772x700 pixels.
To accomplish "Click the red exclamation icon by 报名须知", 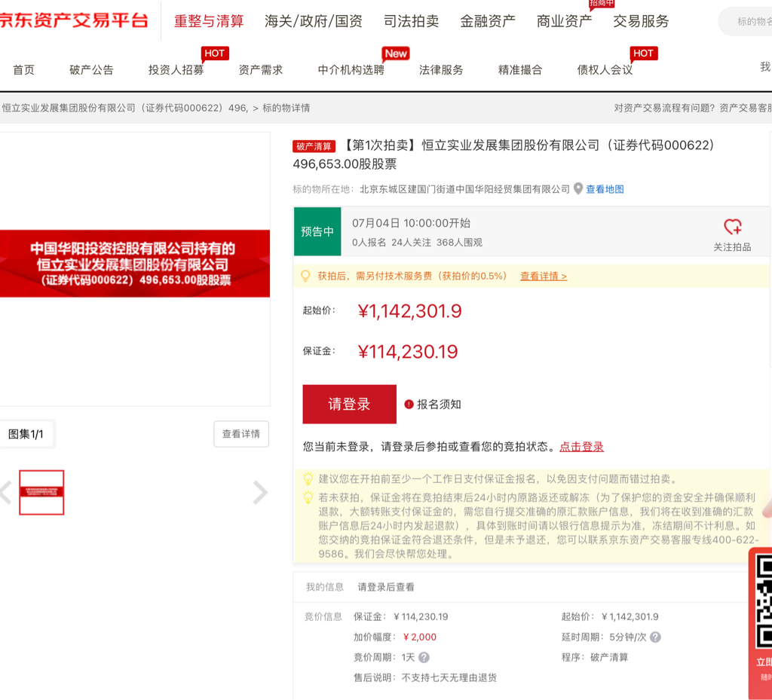I will tap(409, 405).
